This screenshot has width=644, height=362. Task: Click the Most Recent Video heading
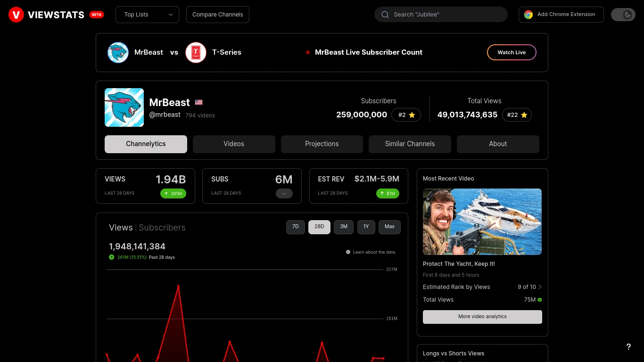pos(448,179)
